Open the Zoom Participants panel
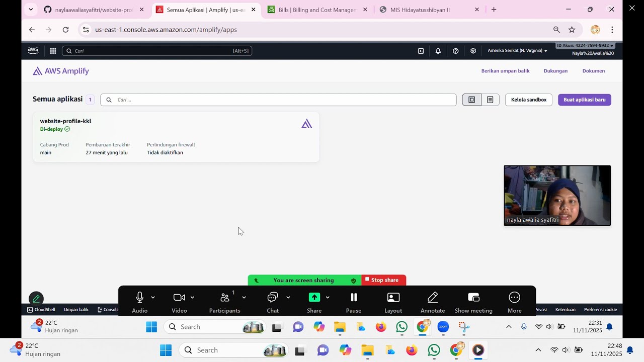The height and width of the screenshot is (362, 644). point(224,302)
